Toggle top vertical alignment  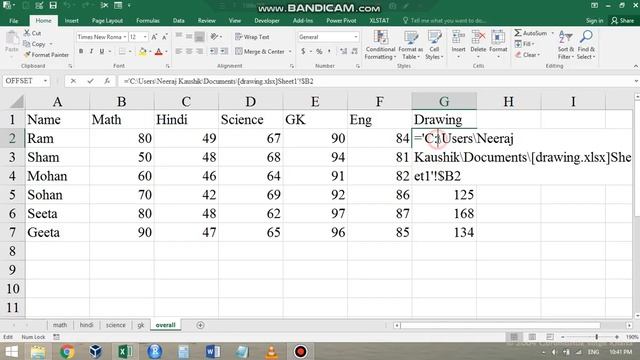179,37
